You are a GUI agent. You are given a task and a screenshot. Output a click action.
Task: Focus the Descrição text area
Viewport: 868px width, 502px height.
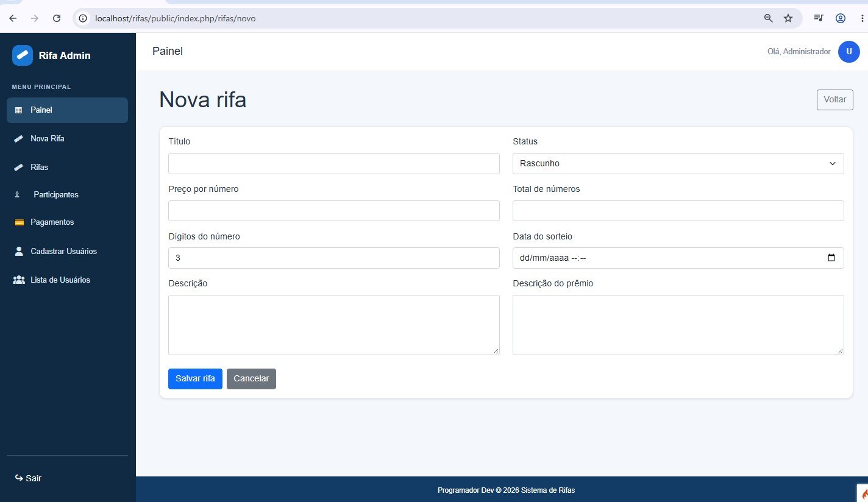tap(334, 325)
